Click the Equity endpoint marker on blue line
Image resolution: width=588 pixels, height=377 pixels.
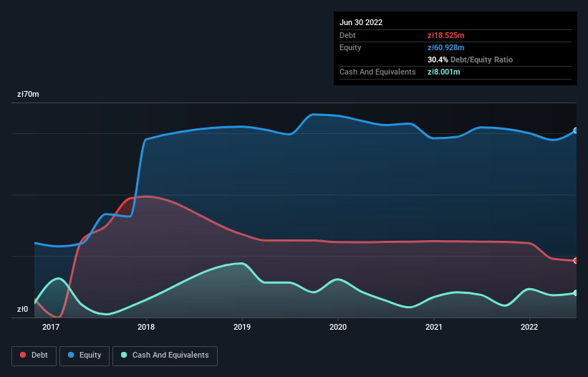(x=576, y=130)
